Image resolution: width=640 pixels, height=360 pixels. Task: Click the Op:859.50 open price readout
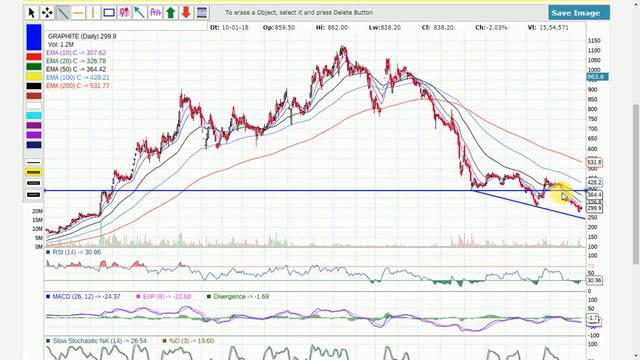point(279,27)
